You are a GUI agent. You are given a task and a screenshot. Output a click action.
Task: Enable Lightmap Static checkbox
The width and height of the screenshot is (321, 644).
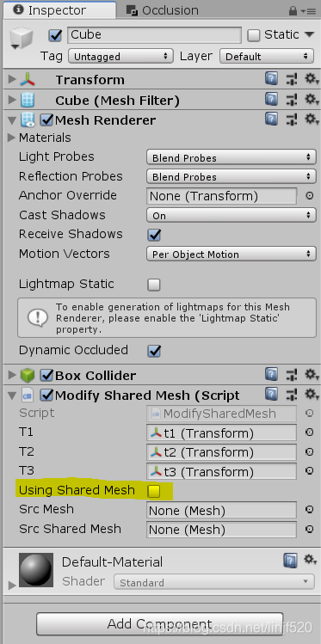154,285
